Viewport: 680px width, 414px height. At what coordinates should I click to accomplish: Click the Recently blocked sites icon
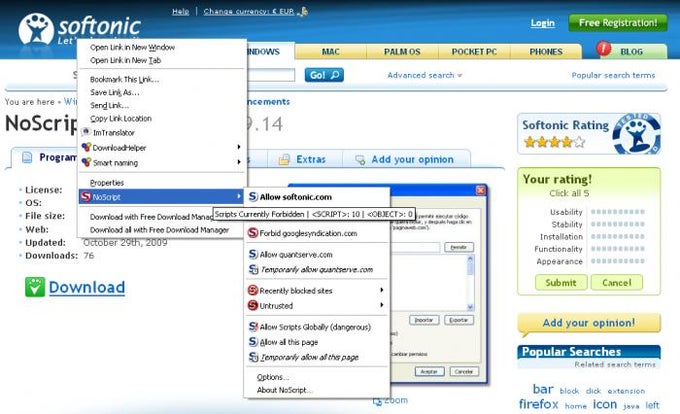point(253,290)
